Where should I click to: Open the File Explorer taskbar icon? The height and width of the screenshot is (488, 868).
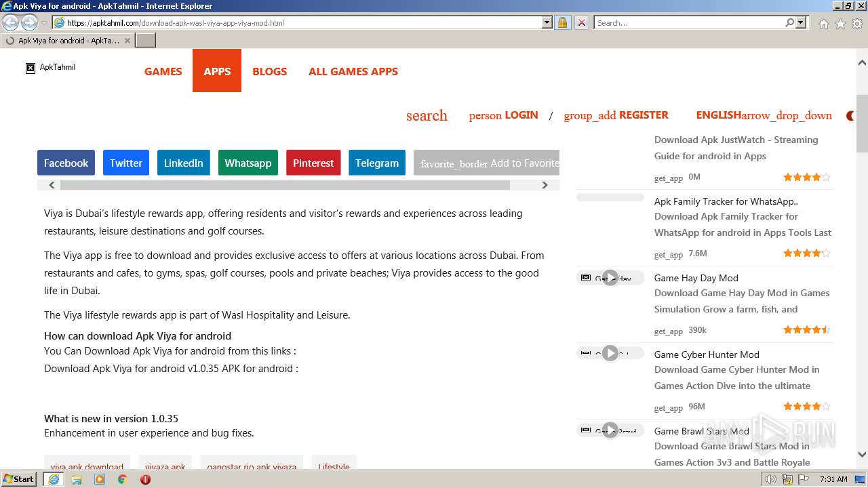[x=77, y=479]
